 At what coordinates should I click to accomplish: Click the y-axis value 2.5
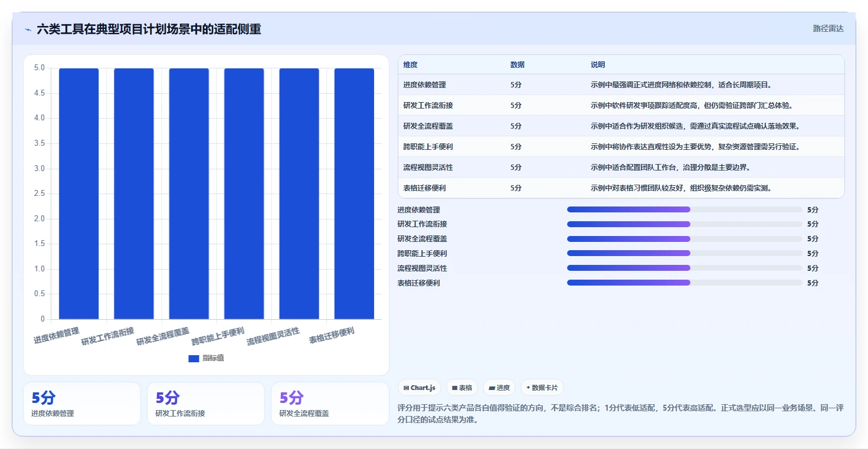tap(38, 194)
